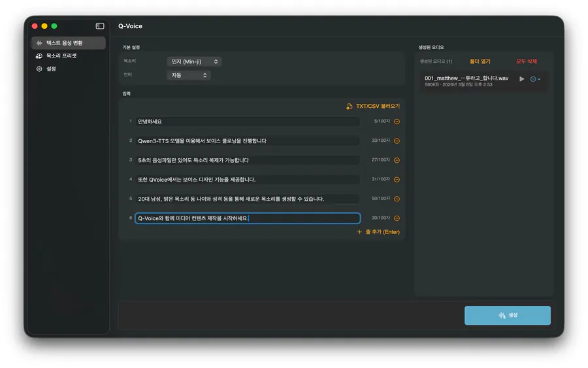This screenshot has width=588, height=368.
Task: Click the waveform icon beside 텍스트 음성 변환
Action: tap(39, 42)
